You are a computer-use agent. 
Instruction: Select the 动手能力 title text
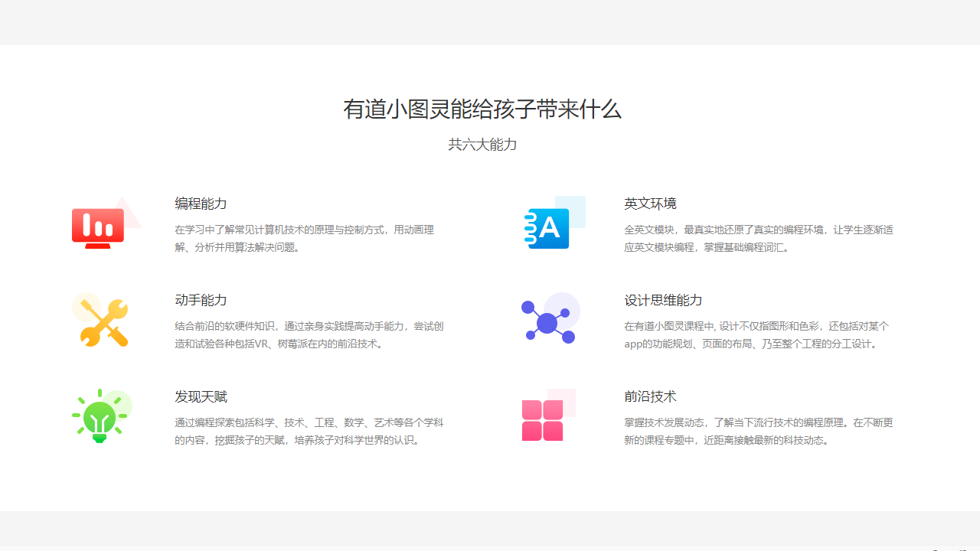coord(201,300)
